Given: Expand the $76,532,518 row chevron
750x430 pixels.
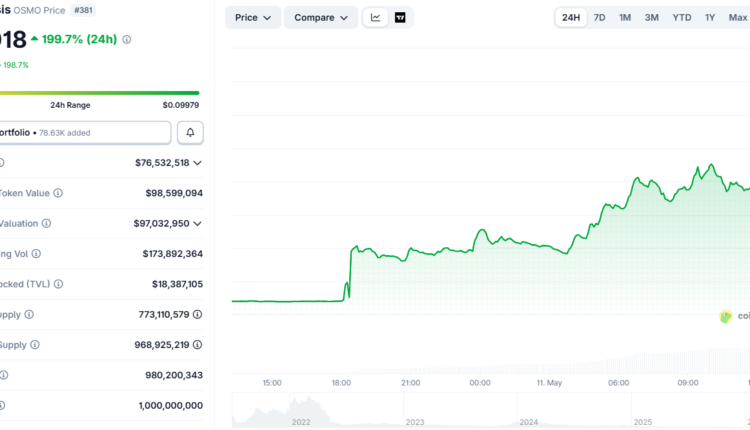Looking at the screenshot, I should pos(198,163).
